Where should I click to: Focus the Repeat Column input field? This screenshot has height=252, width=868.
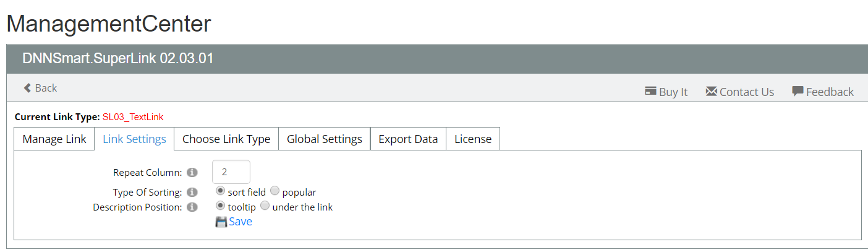pyautogui.click(x=231, y=172)
